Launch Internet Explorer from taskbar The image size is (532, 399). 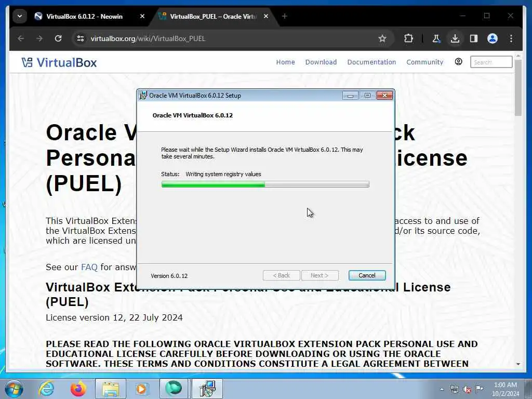coord(46,389)
